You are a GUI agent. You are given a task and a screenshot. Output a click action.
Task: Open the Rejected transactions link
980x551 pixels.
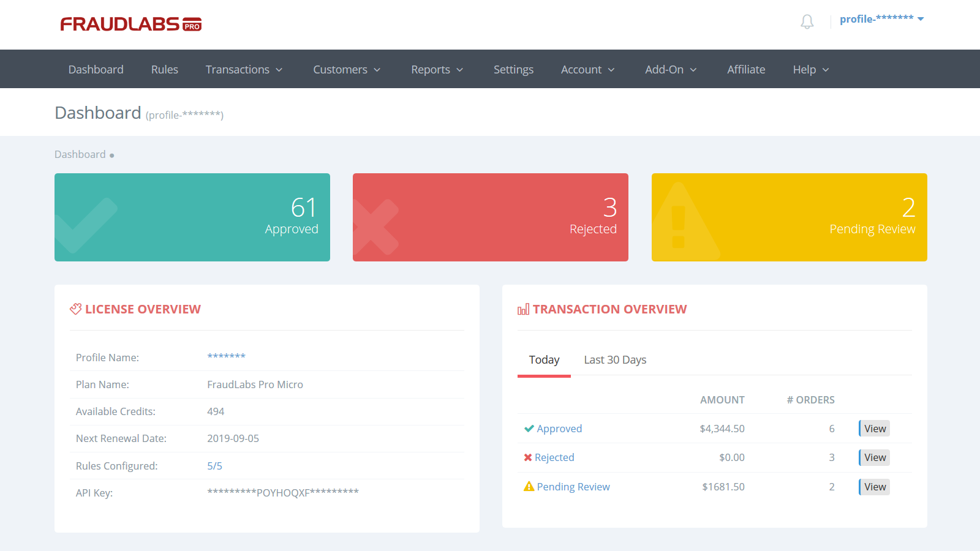554,457
